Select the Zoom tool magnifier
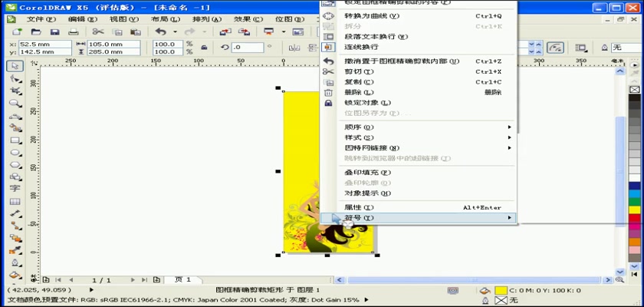 15,103
